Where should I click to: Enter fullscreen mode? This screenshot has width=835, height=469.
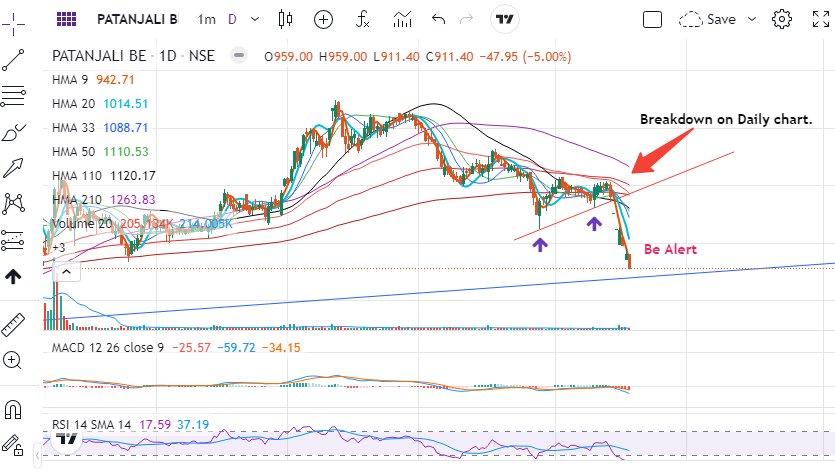tap(821, 20)
